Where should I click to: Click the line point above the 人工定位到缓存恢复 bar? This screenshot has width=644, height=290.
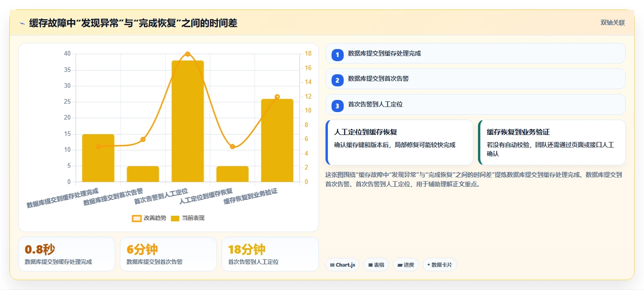pyautogui.click(x=232, y=147)
